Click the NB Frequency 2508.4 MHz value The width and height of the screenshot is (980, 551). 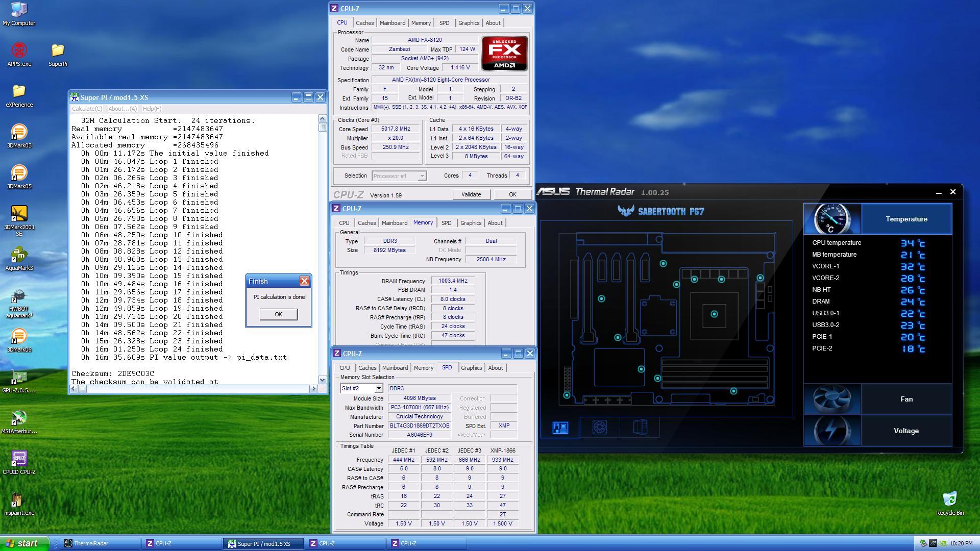(491, 259)
